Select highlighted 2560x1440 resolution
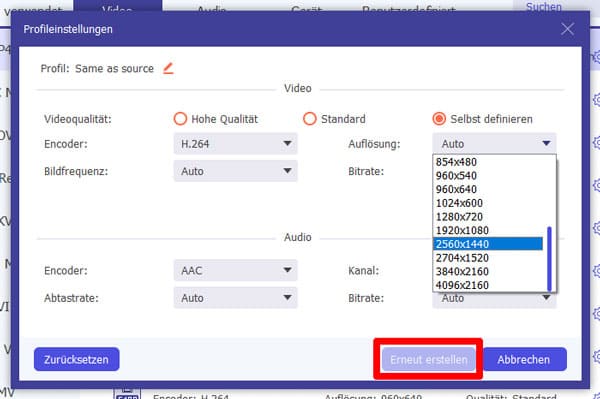This screenshot has width=600, height=399. (488, 244)
